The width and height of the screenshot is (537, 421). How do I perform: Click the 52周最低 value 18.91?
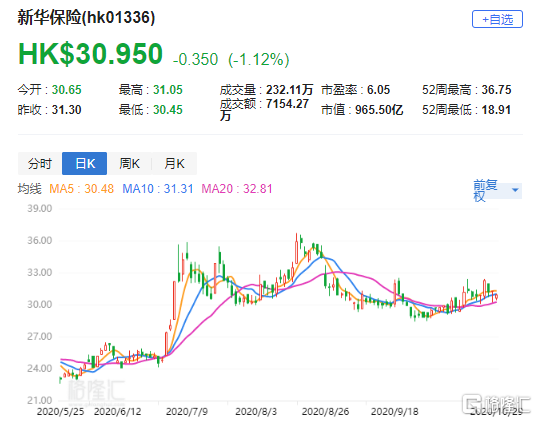click(496, 110)
